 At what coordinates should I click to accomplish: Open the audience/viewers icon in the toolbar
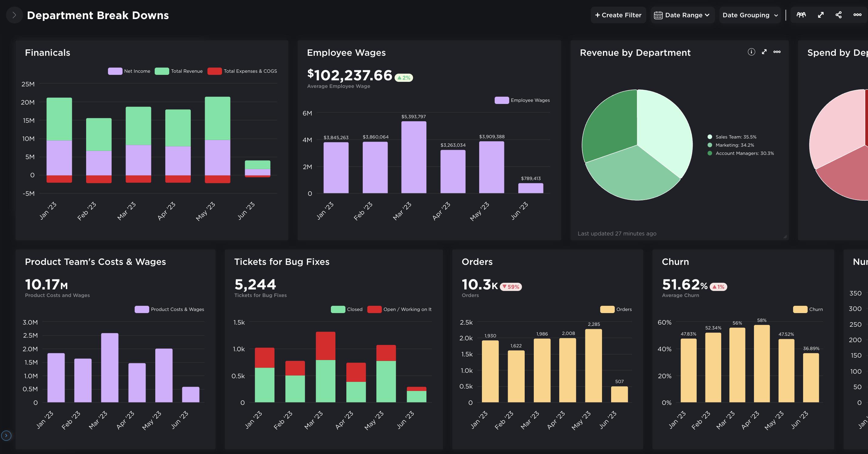click(x=802, y=15)
